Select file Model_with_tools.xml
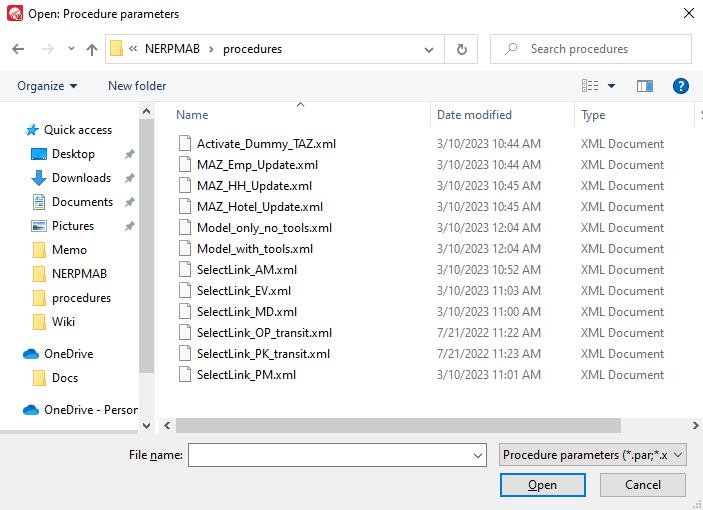This screenshot has height=510, width=703. pyautogui.click(x=255, y=249)
